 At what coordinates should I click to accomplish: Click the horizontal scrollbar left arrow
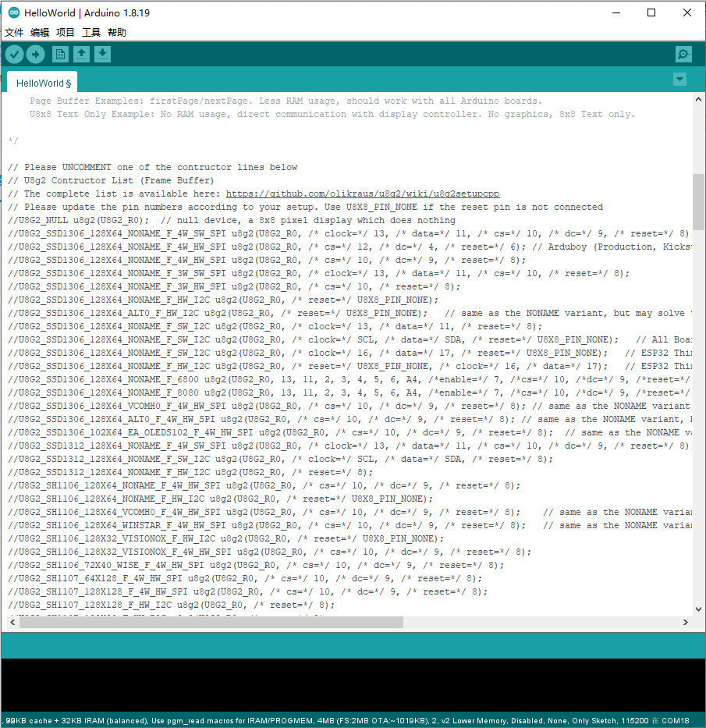(12, 622)
